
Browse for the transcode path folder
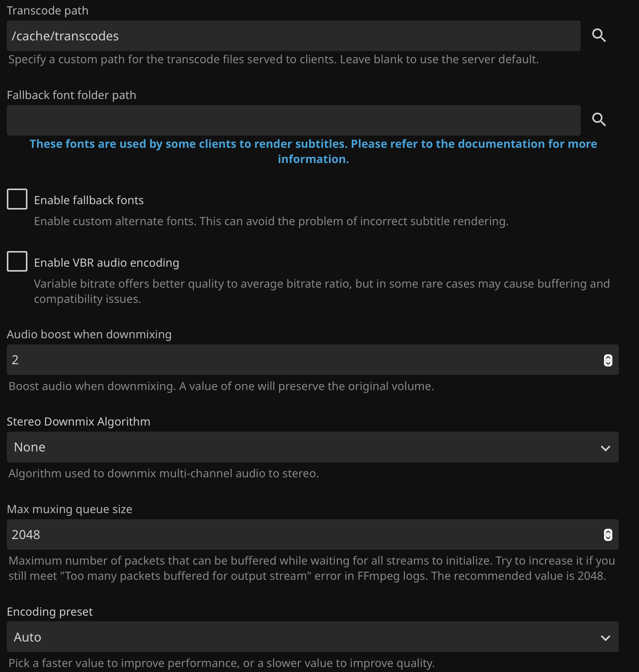(599, 35)
